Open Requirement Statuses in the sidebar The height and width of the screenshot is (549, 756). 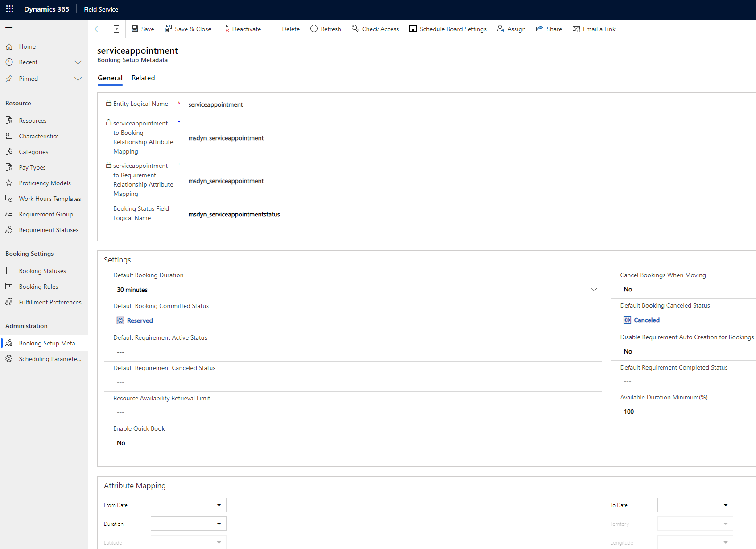point(44,230)
